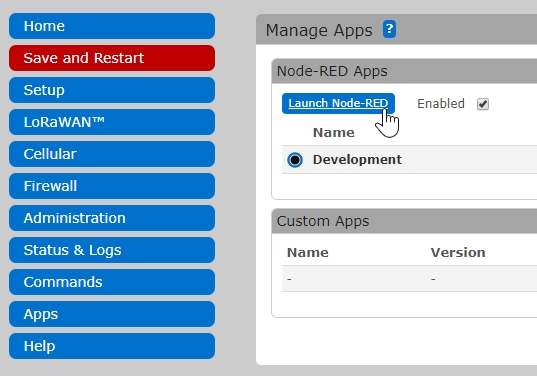Click the Enabled label text
537x376 pixels.
tap(441, 103)
